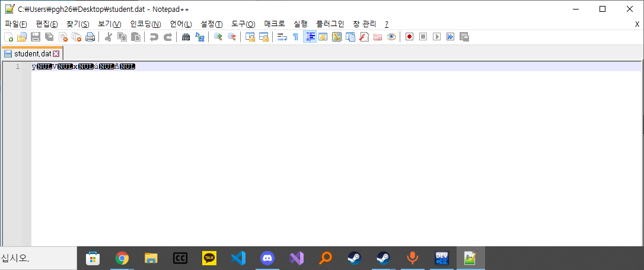
Task: Zoom in using the magnifier plus icon
Action: pyautogui.click(x=218, y=37)
